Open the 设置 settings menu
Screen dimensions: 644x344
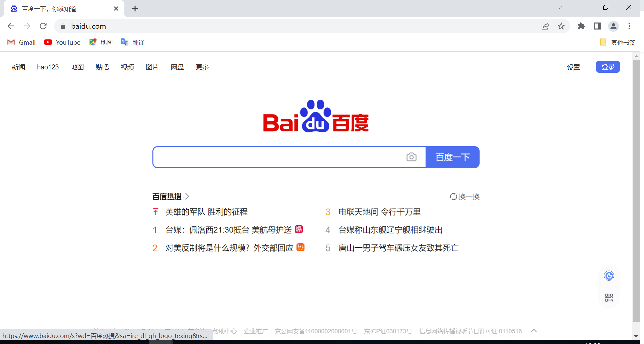click(574, 67)
